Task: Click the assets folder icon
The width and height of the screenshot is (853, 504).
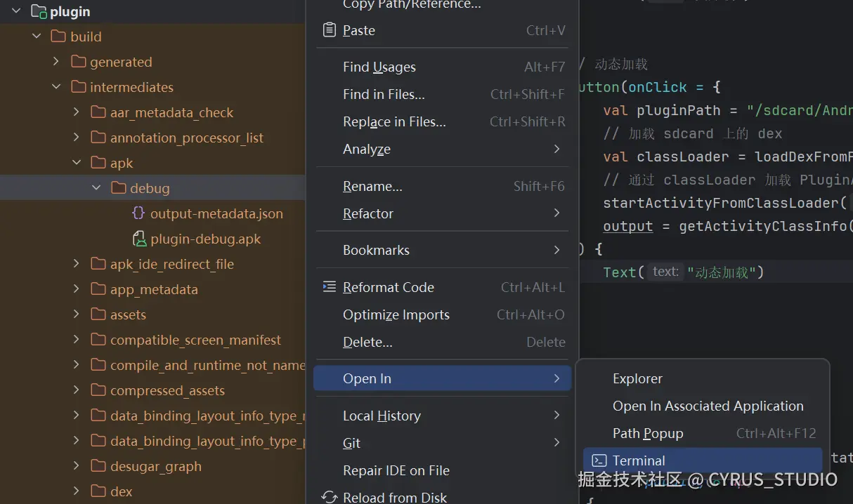Action: pyautogui.click(x=98, y=314)
